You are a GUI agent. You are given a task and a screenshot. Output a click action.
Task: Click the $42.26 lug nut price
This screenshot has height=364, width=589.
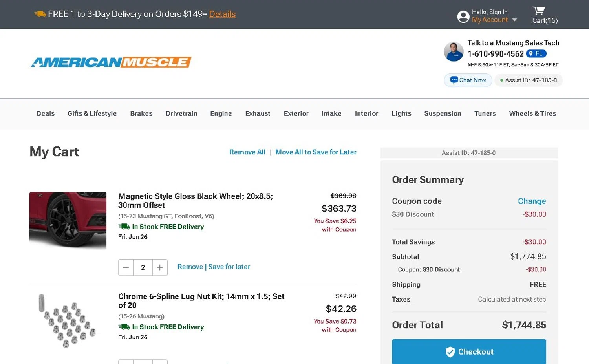pyautogui.click(x=341, y=309)
